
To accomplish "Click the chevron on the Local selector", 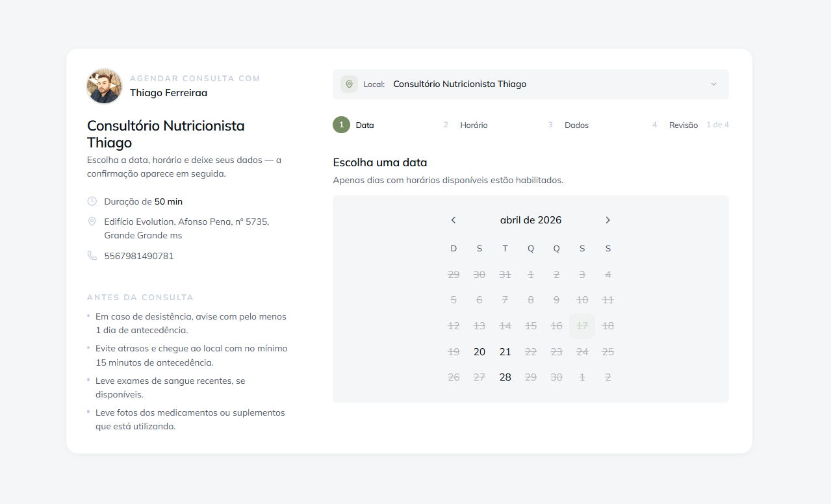I will 713,84.
